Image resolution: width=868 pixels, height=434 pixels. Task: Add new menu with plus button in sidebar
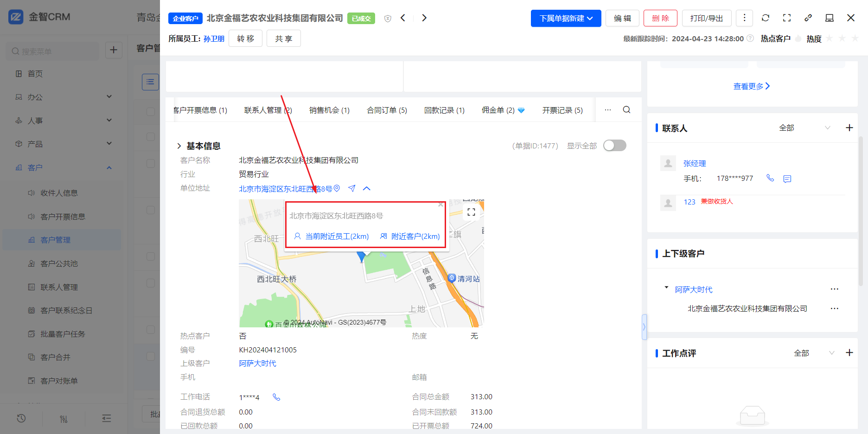tap(114, 50)
